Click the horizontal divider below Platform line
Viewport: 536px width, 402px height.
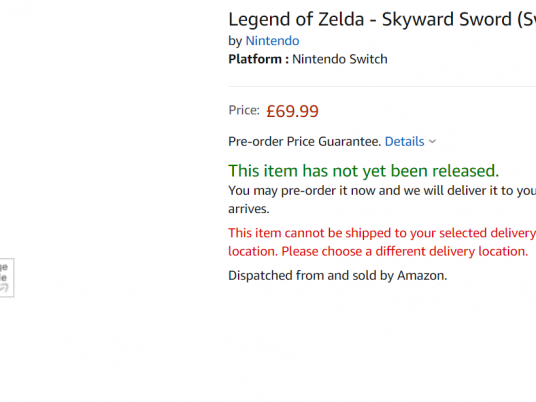382,86
